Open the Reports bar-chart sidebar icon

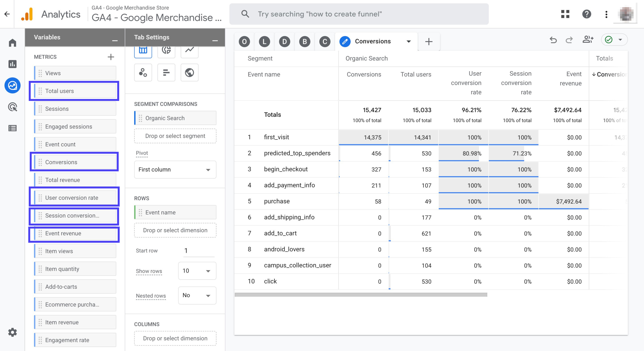[x=13, y=64]
